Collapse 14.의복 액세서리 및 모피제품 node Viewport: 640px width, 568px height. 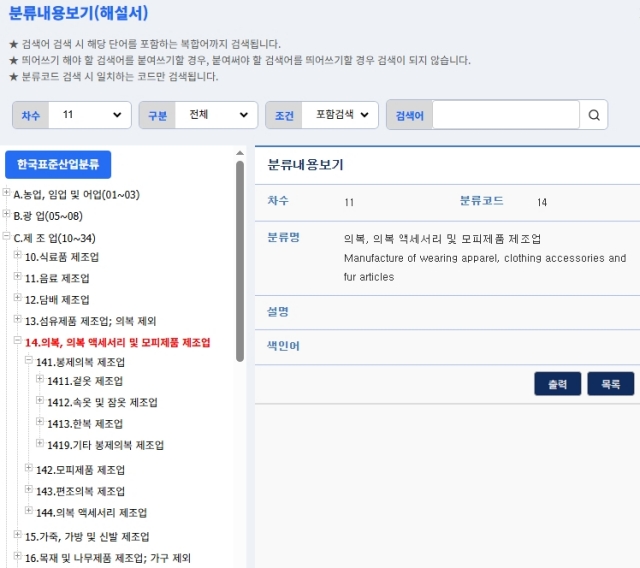(x=17, y=340)
